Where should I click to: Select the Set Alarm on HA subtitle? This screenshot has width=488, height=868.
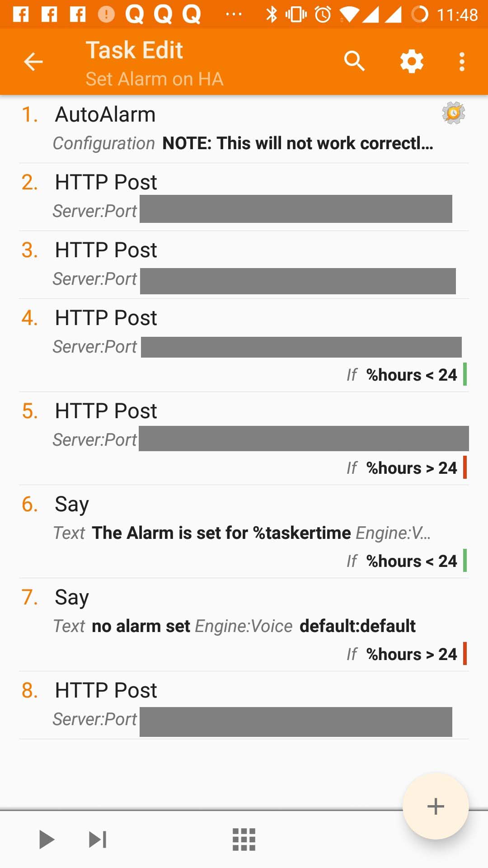click(x=155, y=79)
